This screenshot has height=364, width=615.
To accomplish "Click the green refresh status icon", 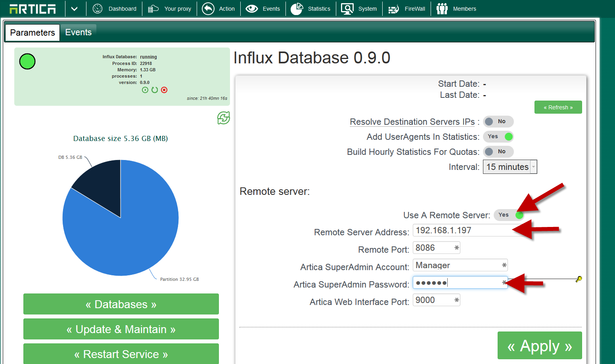I will 224,118.
